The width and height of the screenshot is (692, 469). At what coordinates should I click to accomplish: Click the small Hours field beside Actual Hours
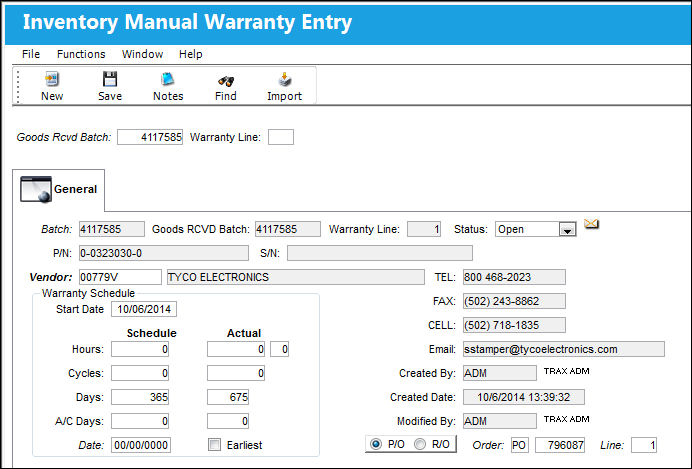[279, 349]
